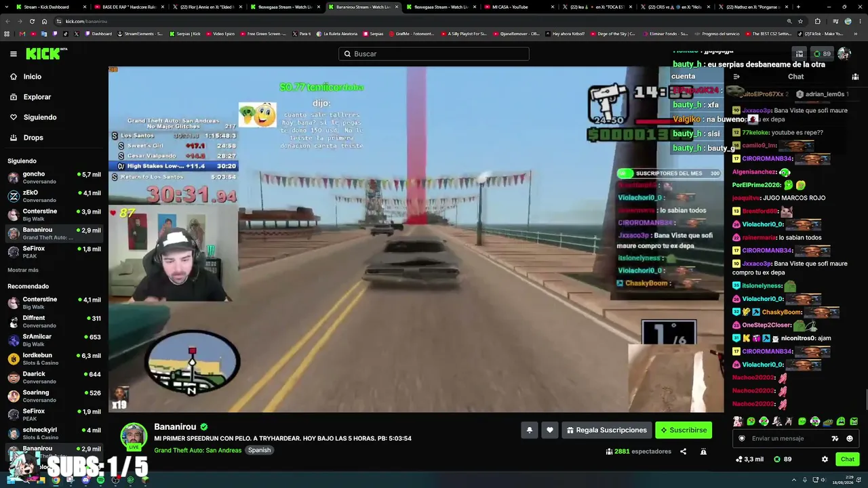Reload the page with browser refresh icon
Screen dimensions: 868x488
[x=32, y=21]
